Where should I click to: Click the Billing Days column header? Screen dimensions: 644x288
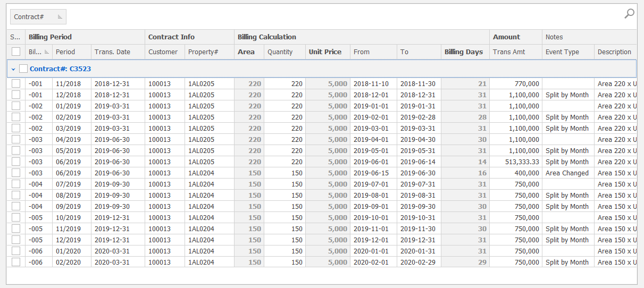[x=463, y=52]
